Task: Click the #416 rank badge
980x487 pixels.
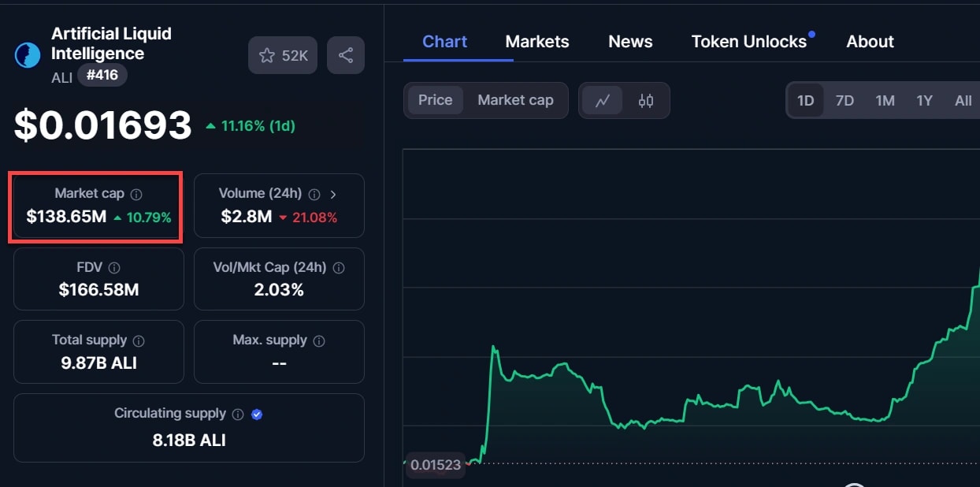Action: pos(102,76)
